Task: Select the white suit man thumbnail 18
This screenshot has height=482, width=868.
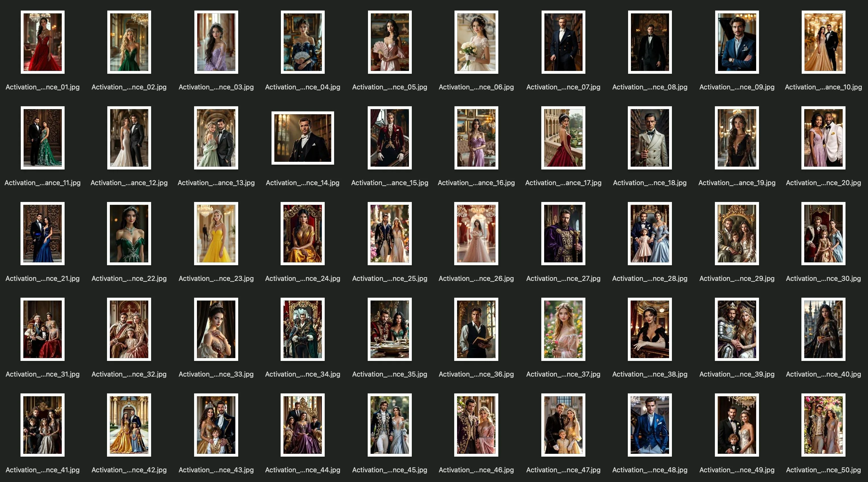Action: coord(650,138)
